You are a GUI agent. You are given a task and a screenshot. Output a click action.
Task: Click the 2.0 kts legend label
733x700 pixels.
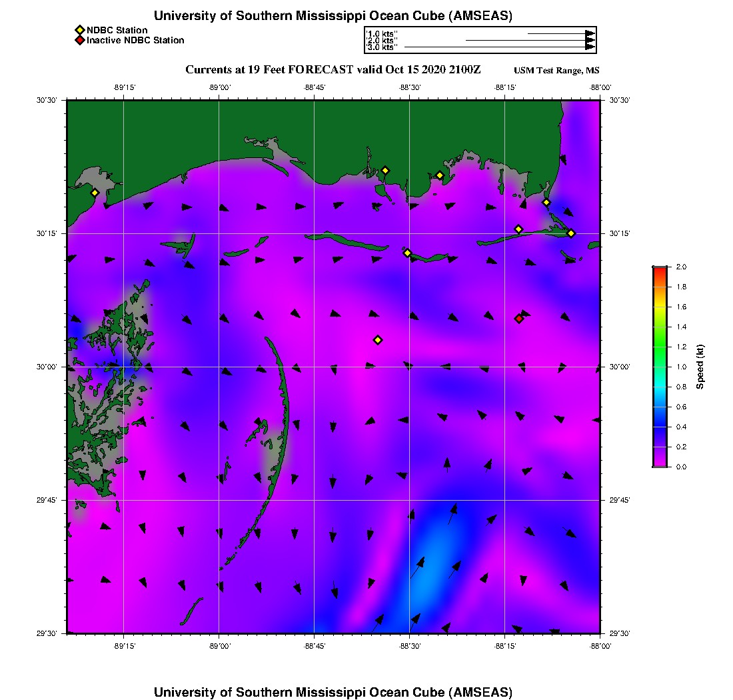(382, 41)
